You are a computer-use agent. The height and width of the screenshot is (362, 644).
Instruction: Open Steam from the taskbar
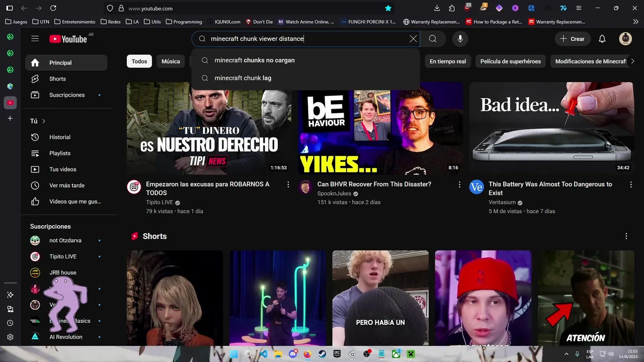coord(322,354)
